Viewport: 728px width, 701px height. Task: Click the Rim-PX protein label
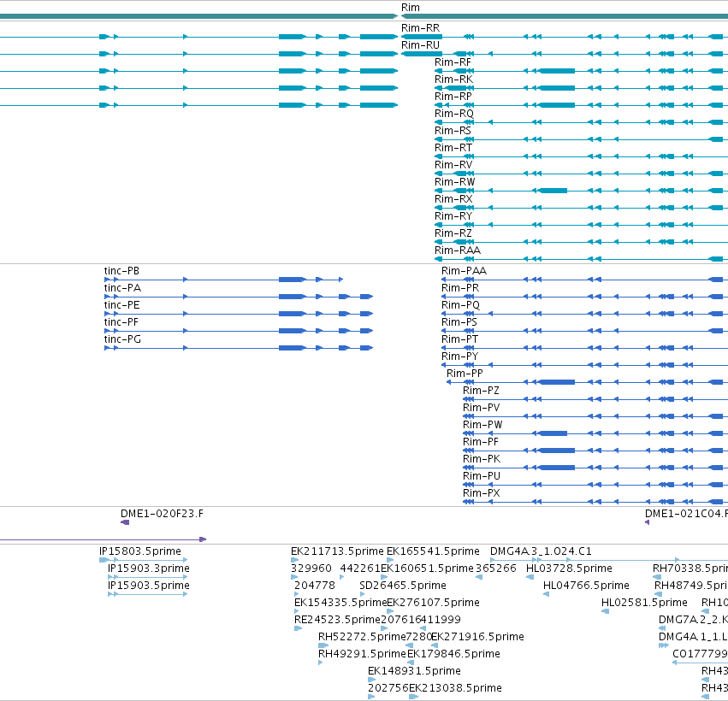click(482, 493)
